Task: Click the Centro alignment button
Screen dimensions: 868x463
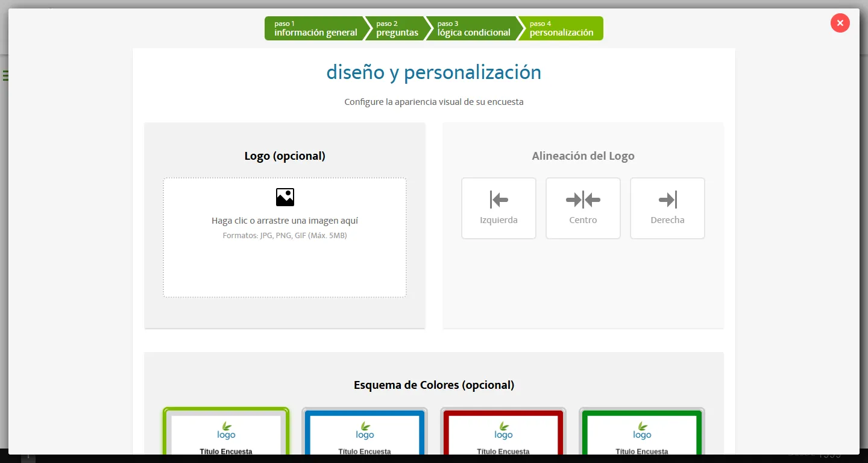Action: [x=583, y=208]
